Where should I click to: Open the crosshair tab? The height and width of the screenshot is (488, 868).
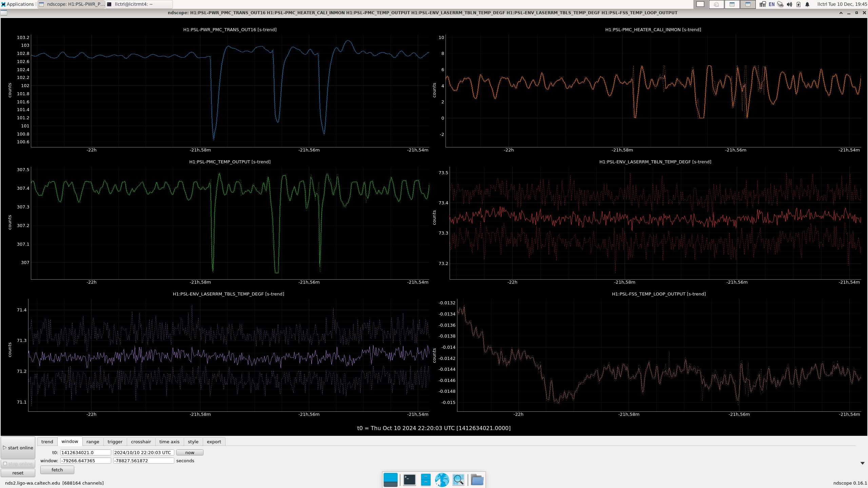141,442
